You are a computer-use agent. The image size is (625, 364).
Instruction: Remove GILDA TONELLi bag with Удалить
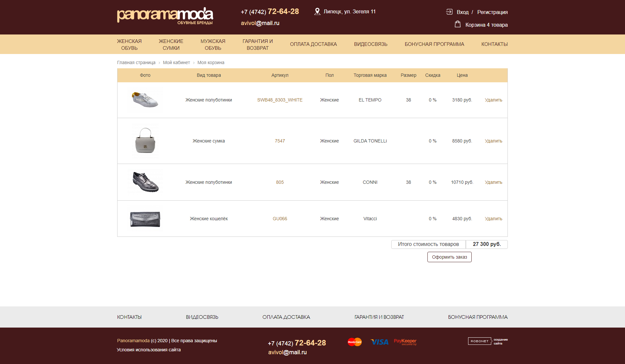493,141
